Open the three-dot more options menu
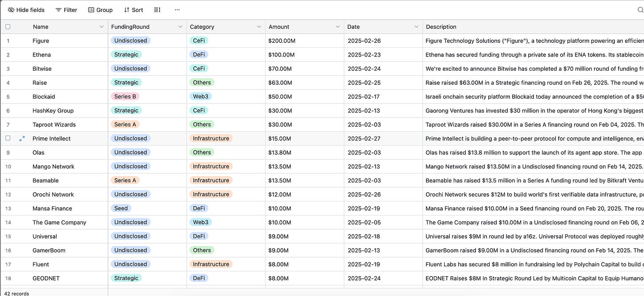This screenshot has width=644, height=296. (x=177, y=10)
